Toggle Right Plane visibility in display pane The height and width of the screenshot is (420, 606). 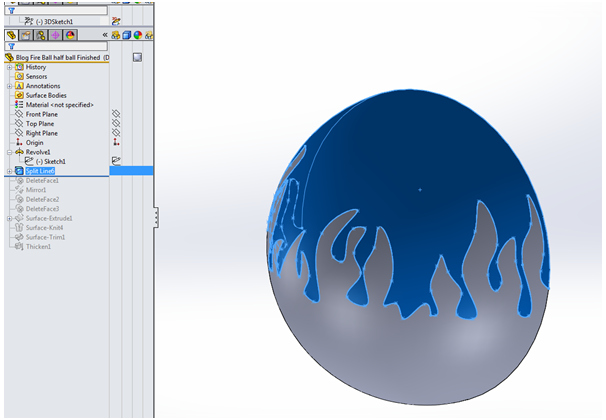point(116,133)
